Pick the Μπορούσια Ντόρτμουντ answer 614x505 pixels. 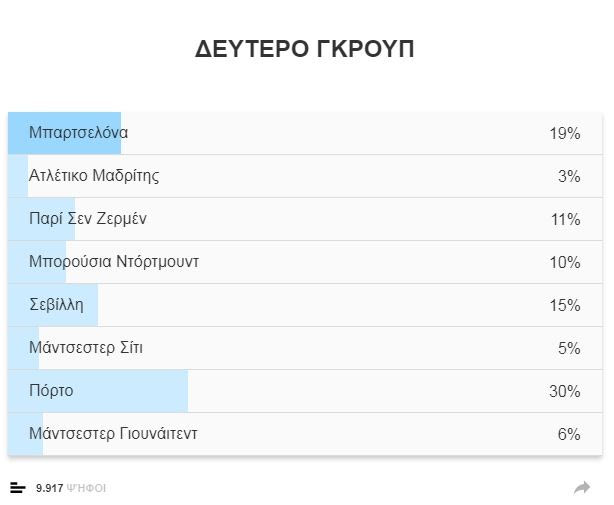point(114,262)
